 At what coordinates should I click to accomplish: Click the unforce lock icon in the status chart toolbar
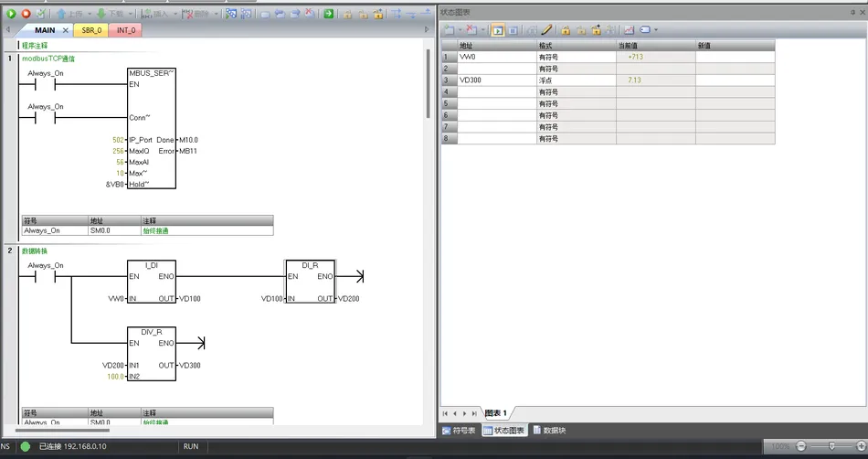pos(581,30)
